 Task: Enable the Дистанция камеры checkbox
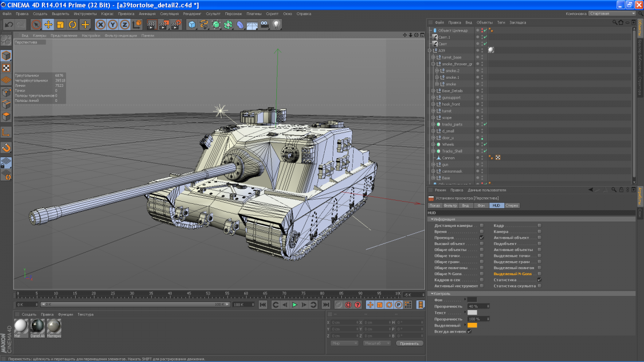[x=481, y=225]
